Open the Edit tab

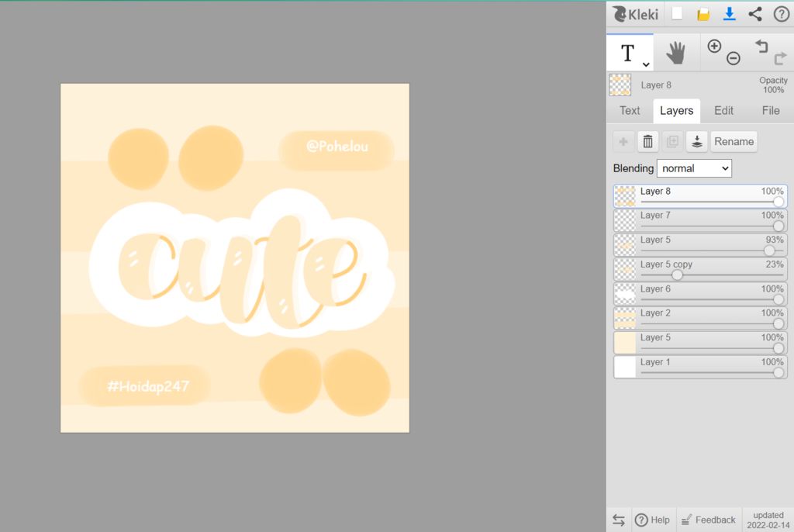click(x=723, y=110)
